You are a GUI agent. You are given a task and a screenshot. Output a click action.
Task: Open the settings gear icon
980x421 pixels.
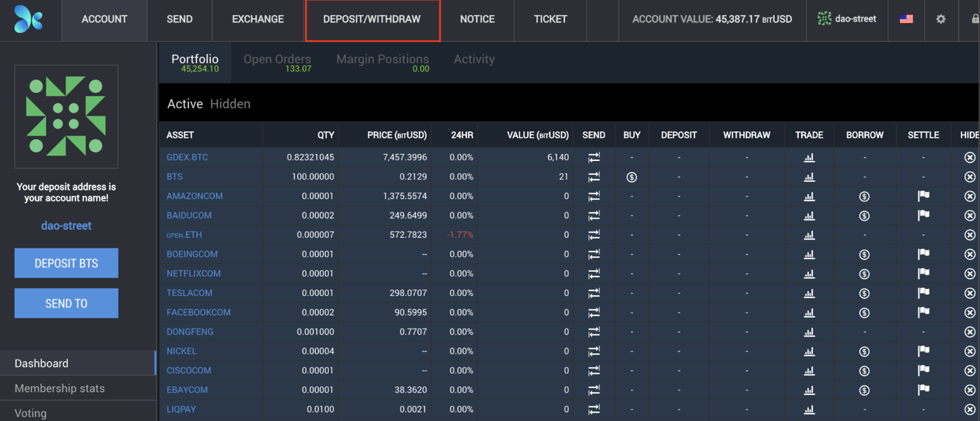pos(941,19)
